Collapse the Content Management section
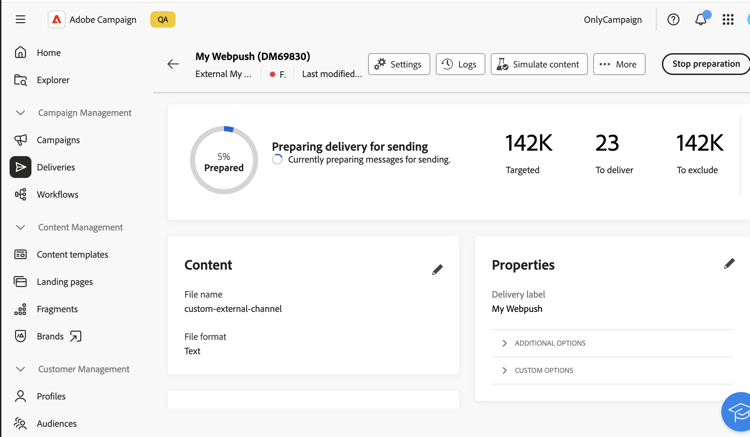This screenshot has width=750, height=437. click(x=20, y=227)
